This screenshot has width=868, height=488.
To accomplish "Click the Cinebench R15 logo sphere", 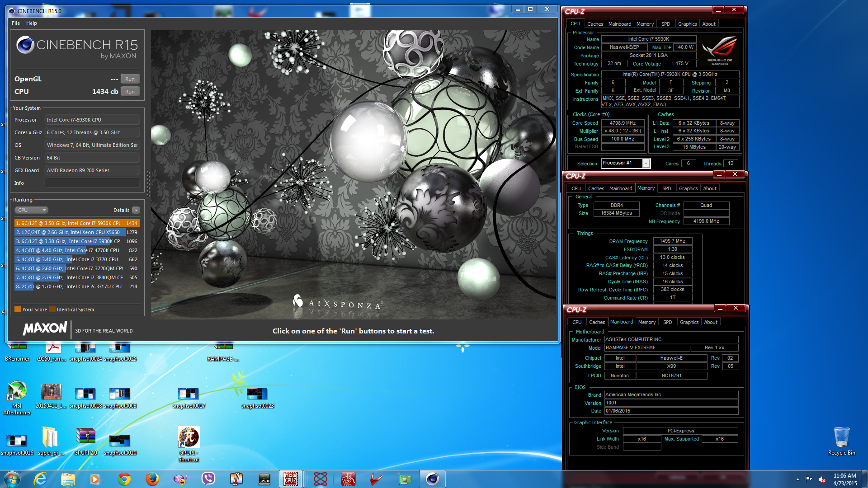I will tap(25, 45).
